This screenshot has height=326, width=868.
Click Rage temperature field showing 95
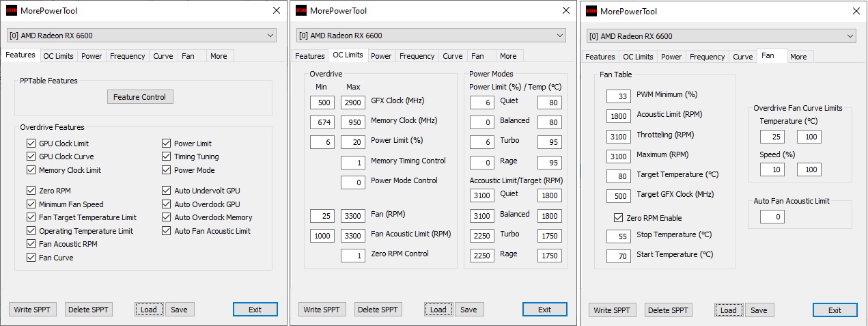coord(550,163)
